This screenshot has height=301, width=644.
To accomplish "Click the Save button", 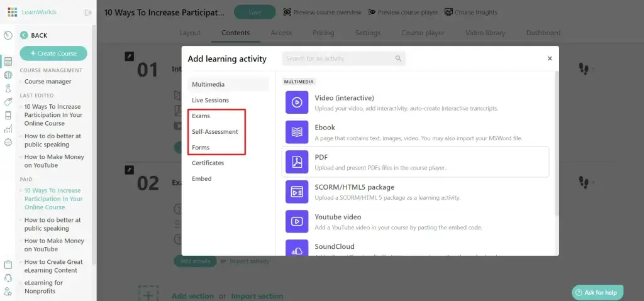I will 255,13.
